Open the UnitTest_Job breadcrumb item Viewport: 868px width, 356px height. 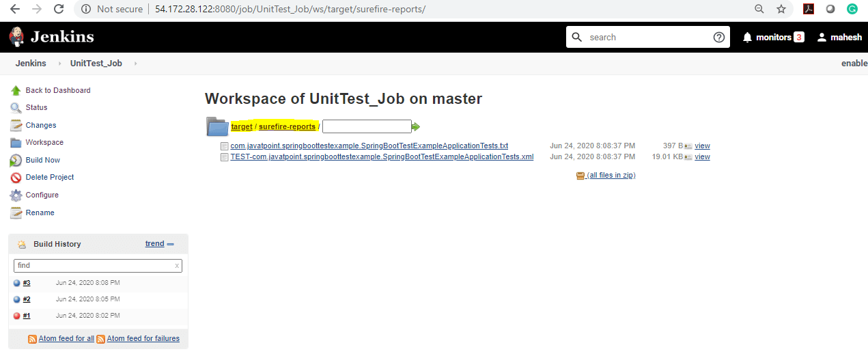[x=96, y=63]
